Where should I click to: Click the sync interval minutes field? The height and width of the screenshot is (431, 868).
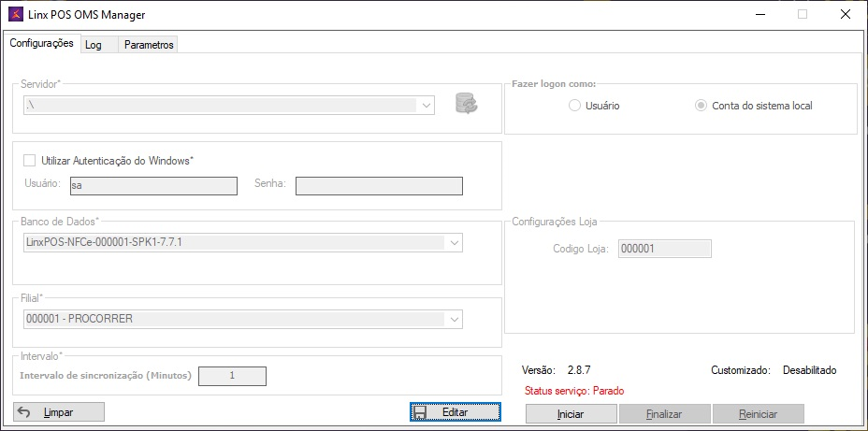pyautogui.click(x=233, y=376)
